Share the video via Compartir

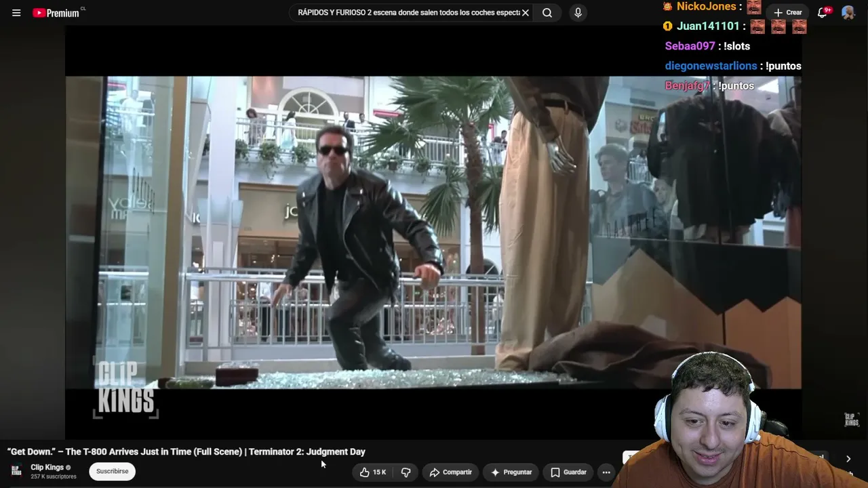coord(450,472)
